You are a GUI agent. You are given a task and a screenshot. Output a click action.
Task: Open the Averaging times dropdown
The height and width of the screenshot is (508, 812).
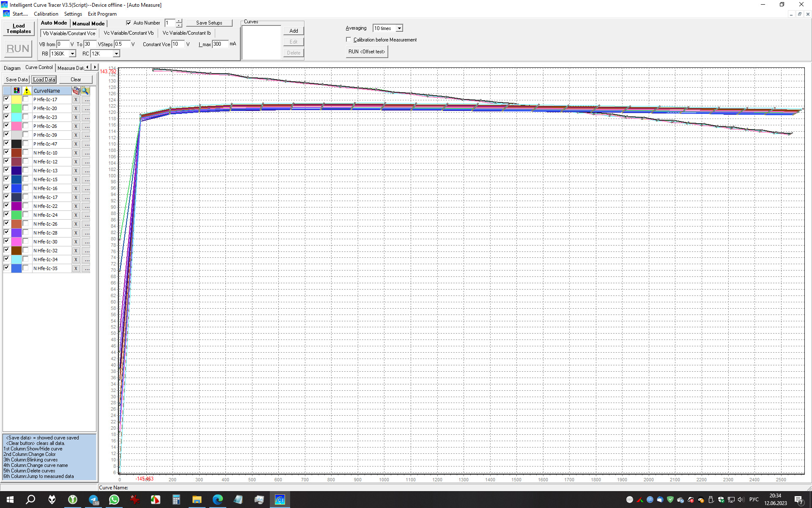click(399, 28)
